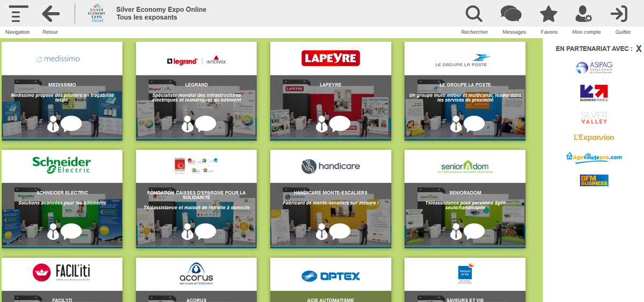Click 'Fabricant de monte-escaliers sur mesure' text

tap(331, 203)
